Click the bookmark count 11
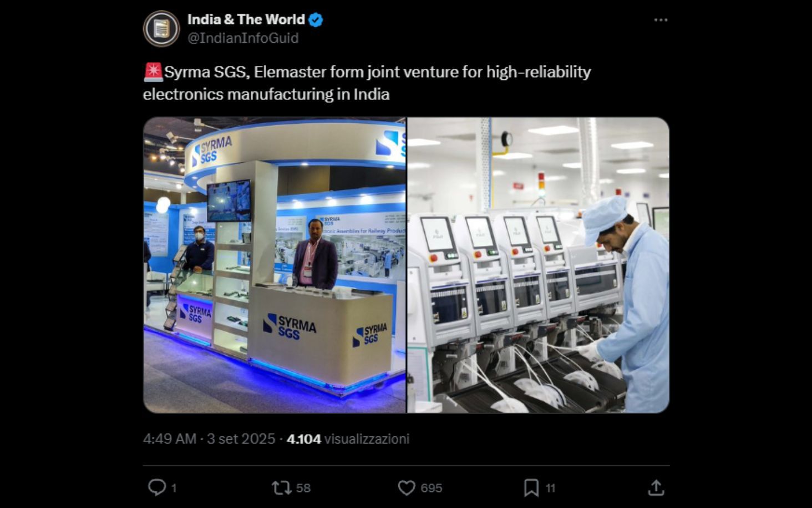Image resolution: width=812 pixels, height=508 pixels. [x=550, y=488]
